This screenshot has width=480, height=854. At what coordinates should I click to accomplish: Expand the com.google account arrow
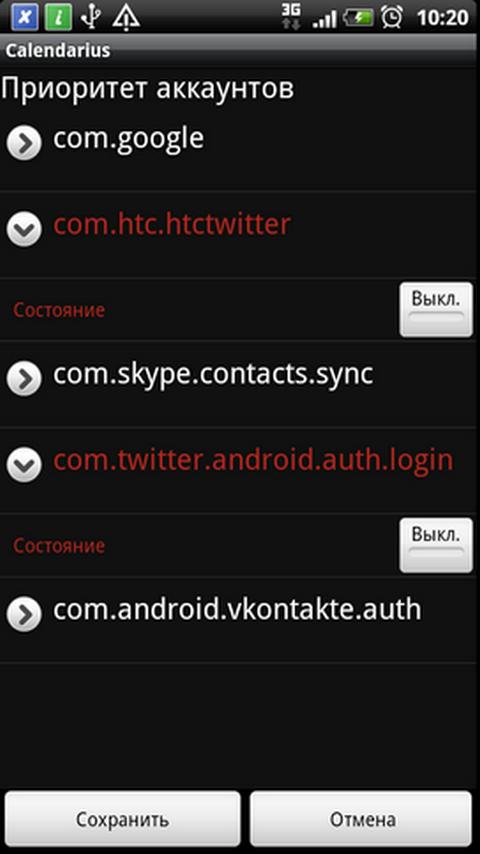tap(24, 143)
